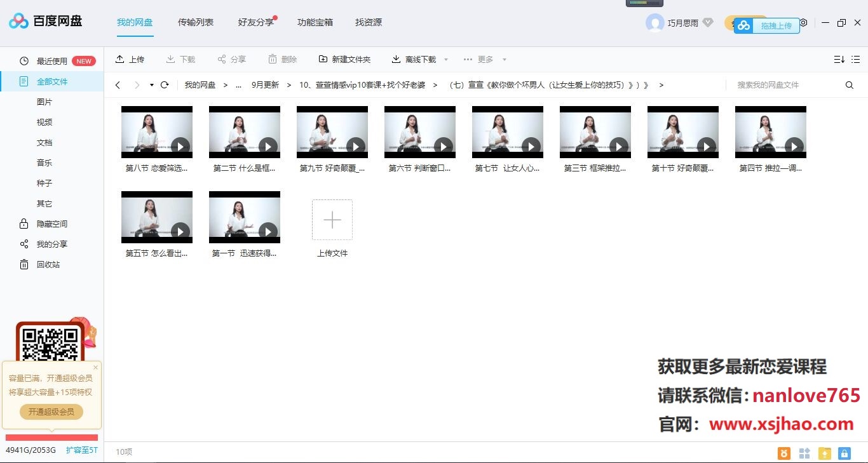Focus the 搜索我的网盘文件 search field
Viewport: 868px width, 463px height.
coord(785,85)
